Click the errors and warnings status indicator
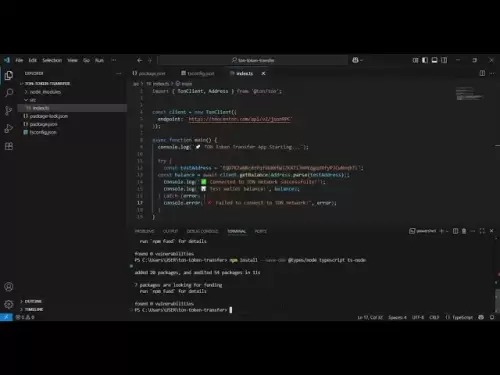The height and width of the screenshot is (375, 500). [25, 317]
